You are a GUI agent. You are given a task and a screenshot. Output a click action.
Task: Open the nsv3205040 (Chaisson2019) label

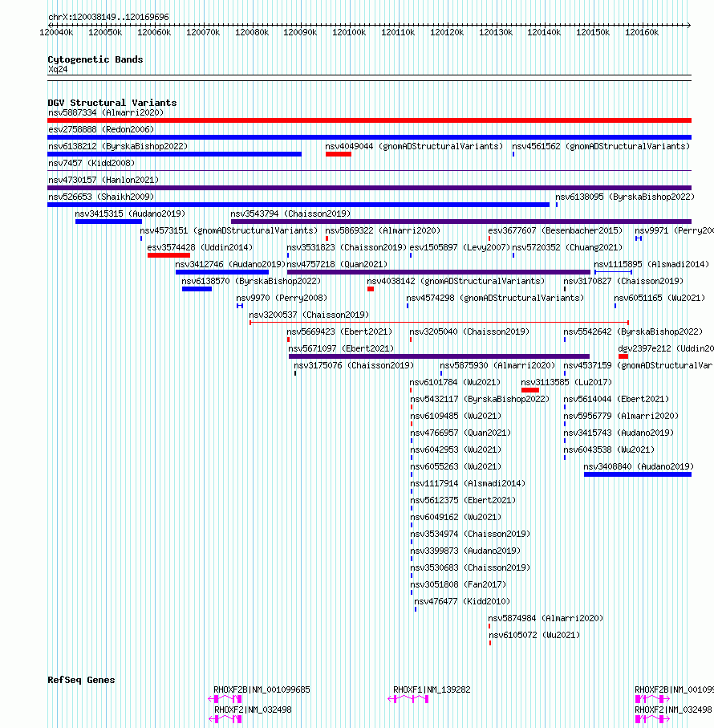coord(469,332)
